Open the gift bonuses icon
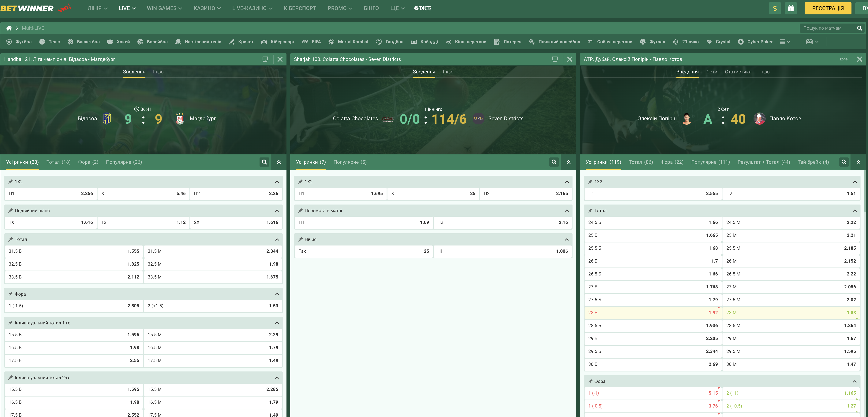The image size is (868, 417). pyautogui.click(x=791, y=8)
